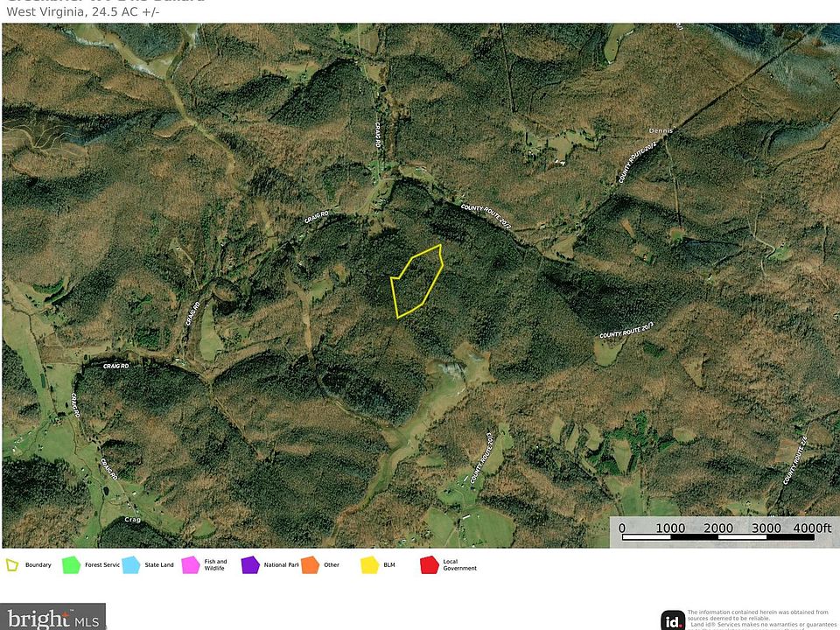This screenshot has width=840, height=630.
Task: Click the '2000' scale bar label
Action: [x=717, y=528]
